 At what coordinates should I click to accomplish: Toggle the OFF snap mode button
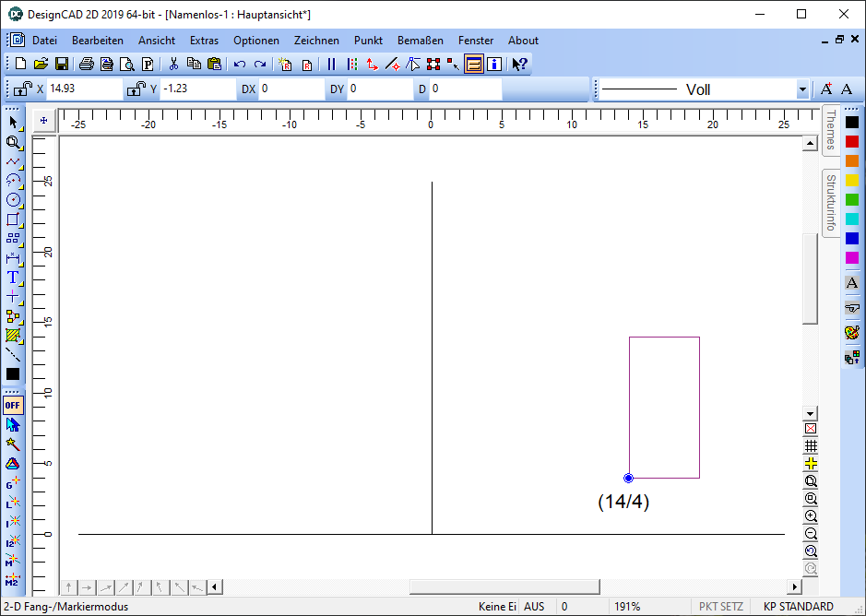click(x=13, y=405)
